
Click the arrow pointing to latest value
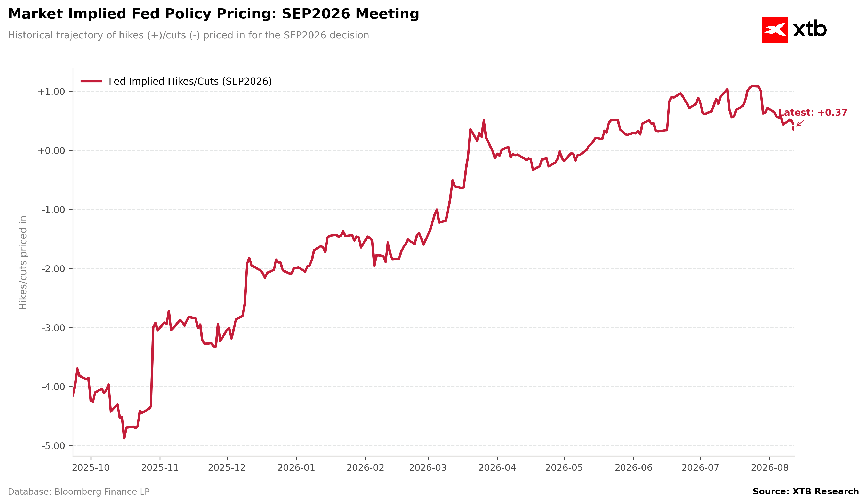pos(800,124)
